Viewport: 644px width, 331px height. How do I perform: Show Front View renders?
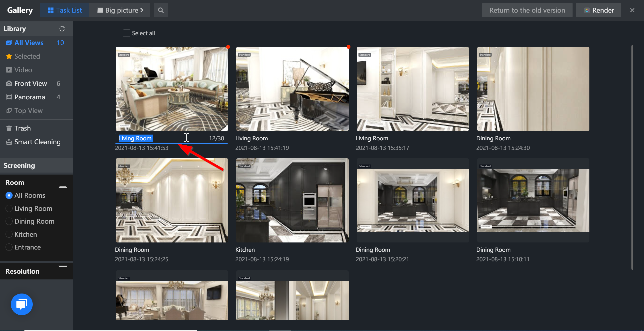[x=30, y=84]
